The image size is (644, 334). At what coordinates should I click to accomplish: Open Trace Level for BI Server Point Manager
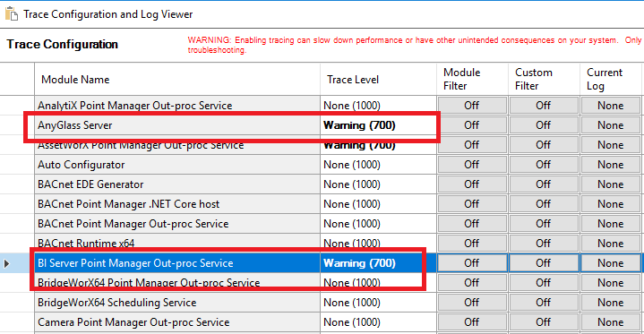click(x=378, y=263)
